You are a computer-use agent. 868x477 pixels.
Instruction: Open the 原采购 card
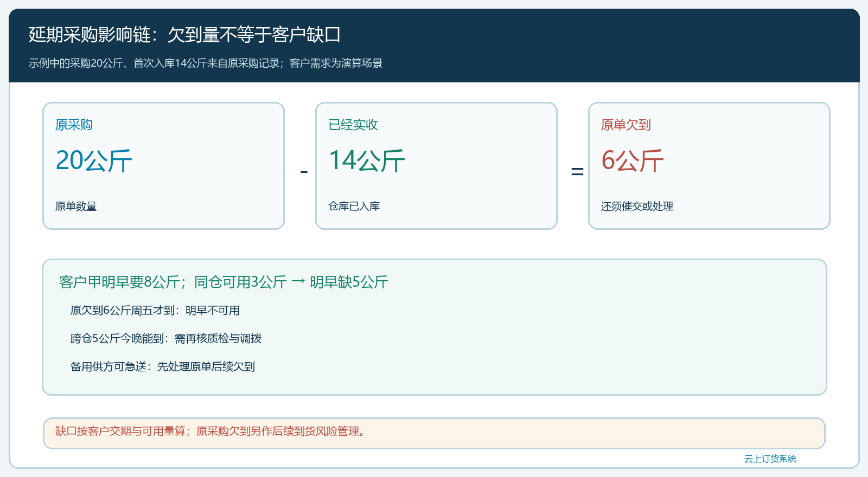pyautogui.click(x=163, y=166)
